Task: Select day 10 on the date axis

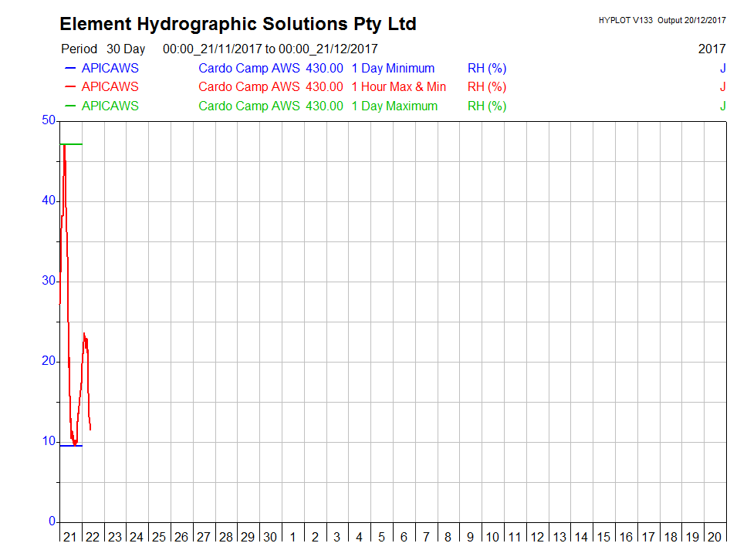Action: [492, 537]
